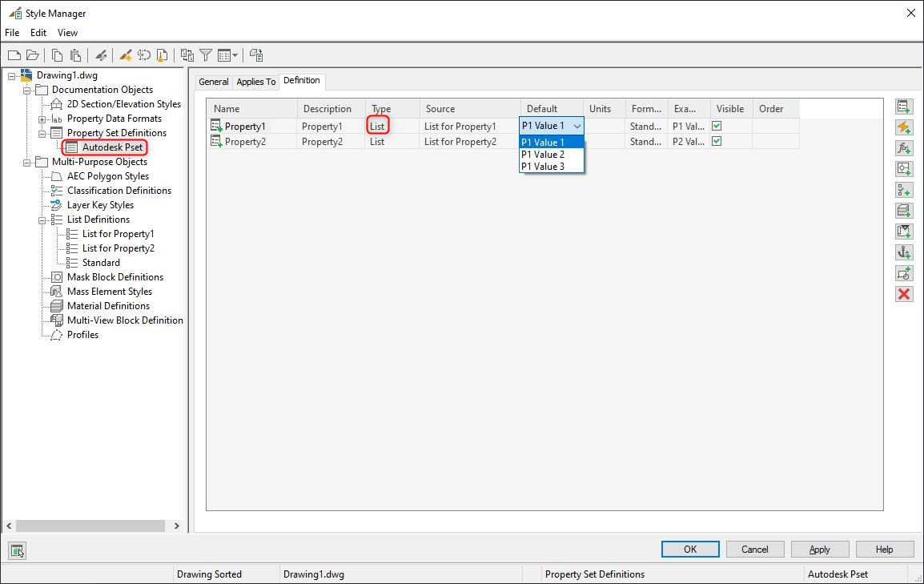Open the Edit menu
Screen dimensions: 924x584
(x=38, y=32)
